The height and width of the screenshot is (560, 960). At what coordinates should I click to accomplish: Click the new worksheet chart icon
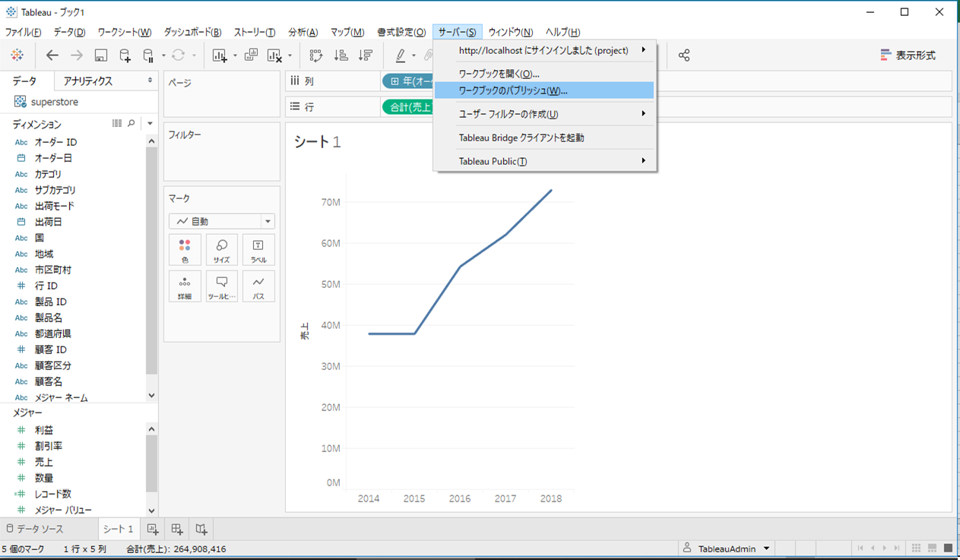[220, 55]
